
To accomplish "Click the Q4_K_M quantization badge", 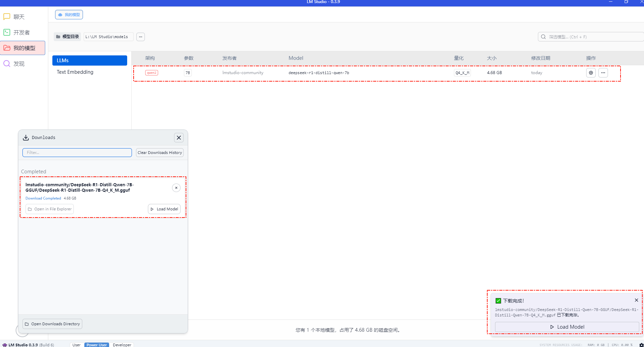I will (462, 73).
